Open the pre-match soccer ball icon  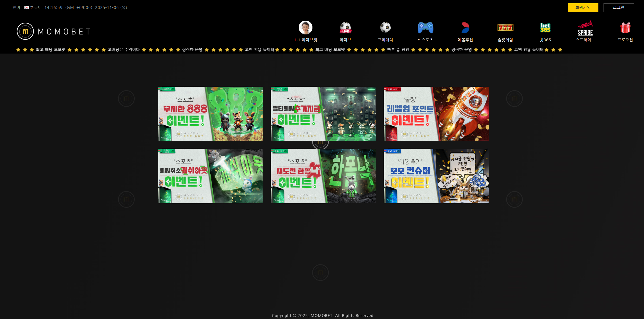tap(385, 28)
